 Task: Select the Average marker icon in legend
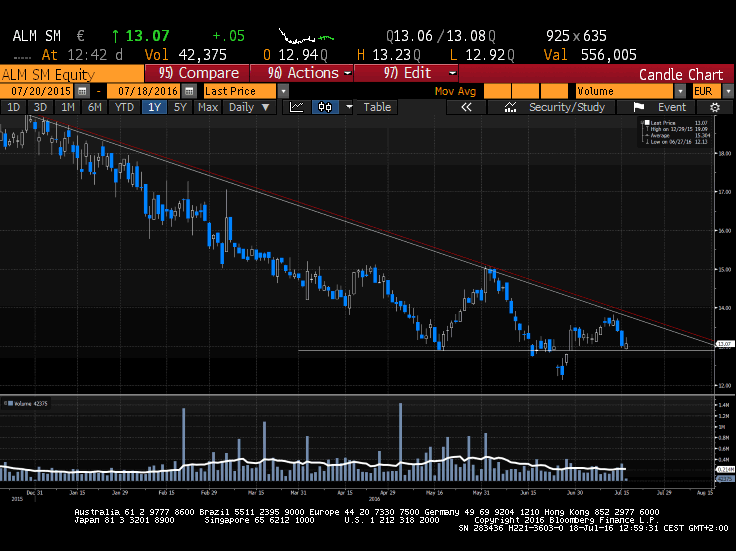point(647,135)
